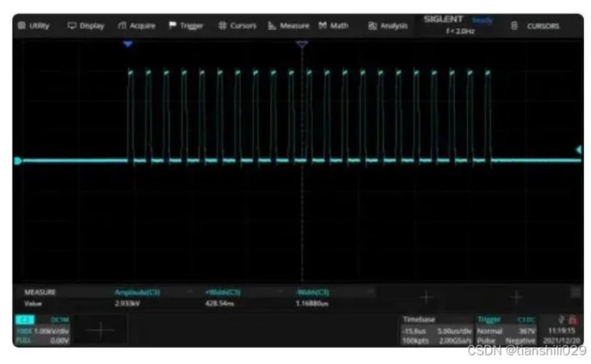The image size is (591, 364).
Task: Click the Negative polarity setting
Action: coord(520,340)
